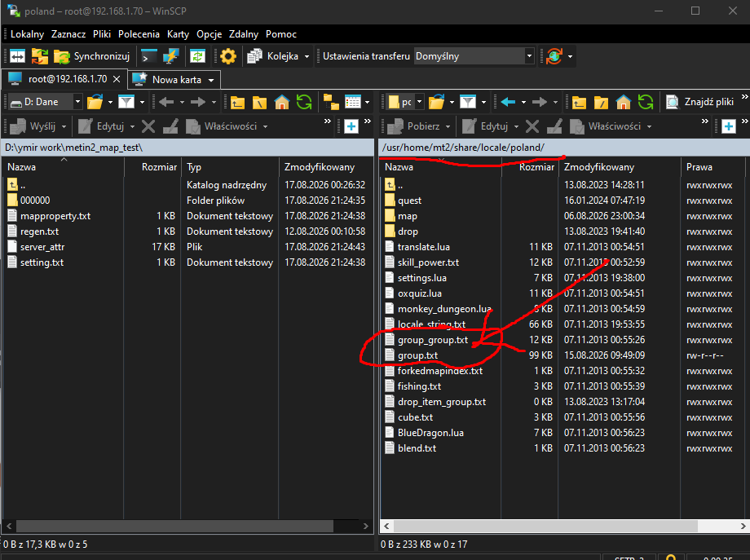Open session in PuTTY icon
The height and width of the screenshot is (560, 750).
click(170, 56)
